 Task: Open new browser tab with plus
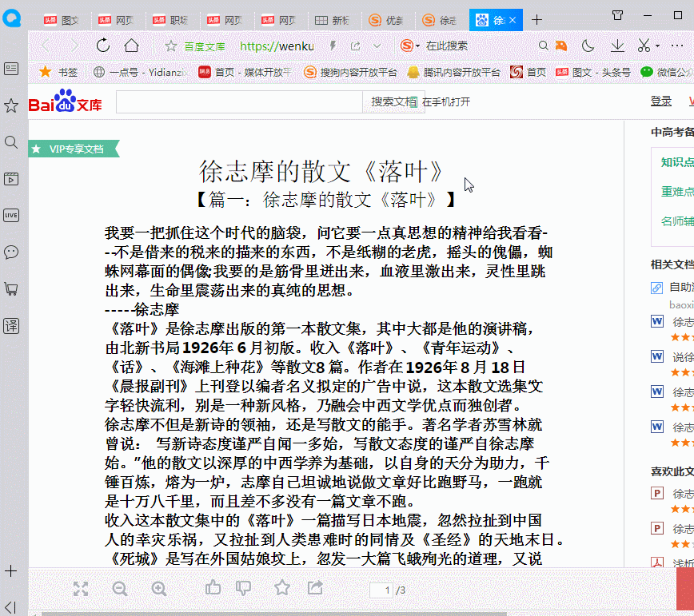536,19
